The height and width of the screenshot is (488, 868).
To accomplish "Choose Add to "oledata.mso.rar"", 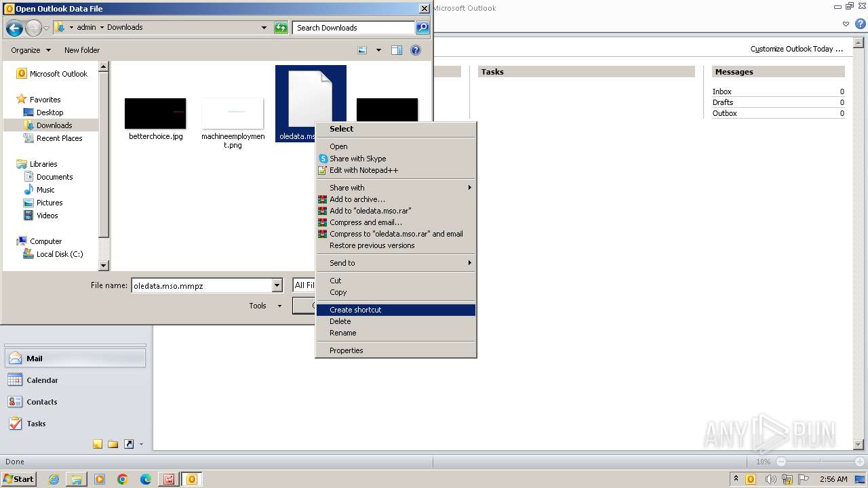I will coord(396,211).
